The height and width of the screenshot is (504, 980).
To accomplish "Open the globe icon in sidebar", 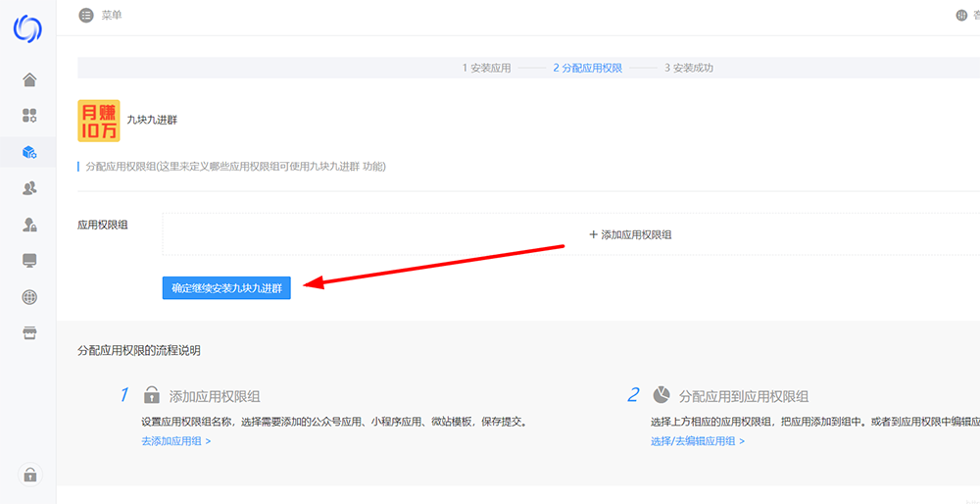I will point(29,297).
